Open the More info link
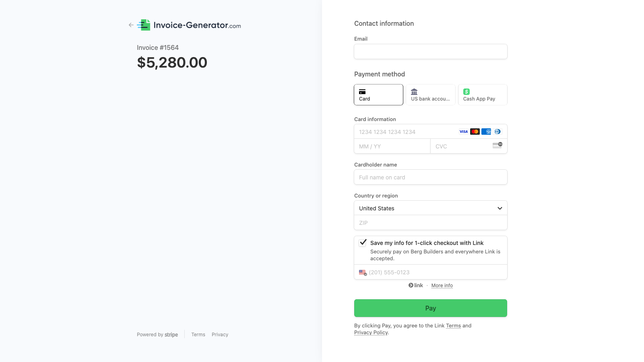 point(442,285)
